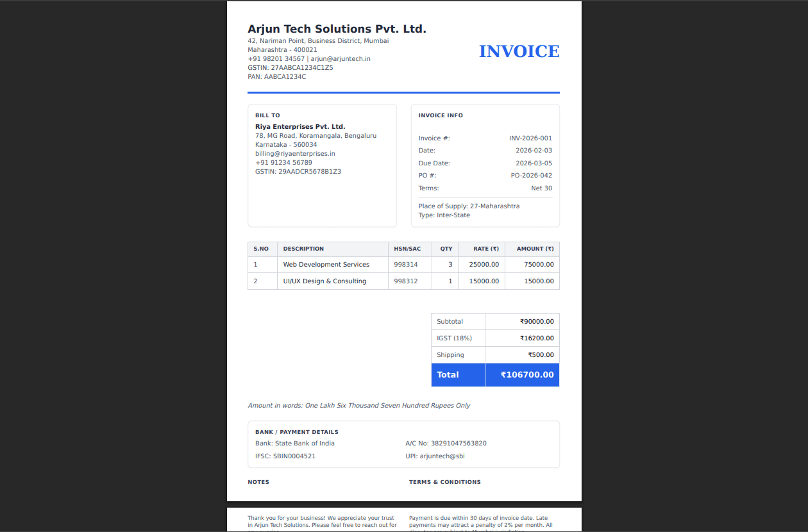The width and height of the screenshot is (808, 532).
Task: Click the Due Date 2026-03-05 value
Action: pyautogui.click(x=534, y=163)
